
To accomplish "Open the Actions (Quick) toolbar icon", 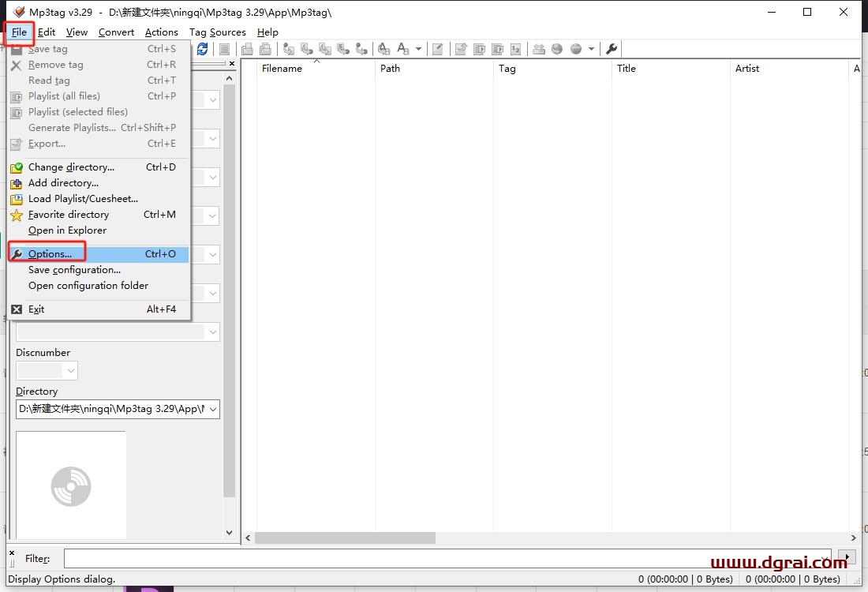I will (403, 49).
